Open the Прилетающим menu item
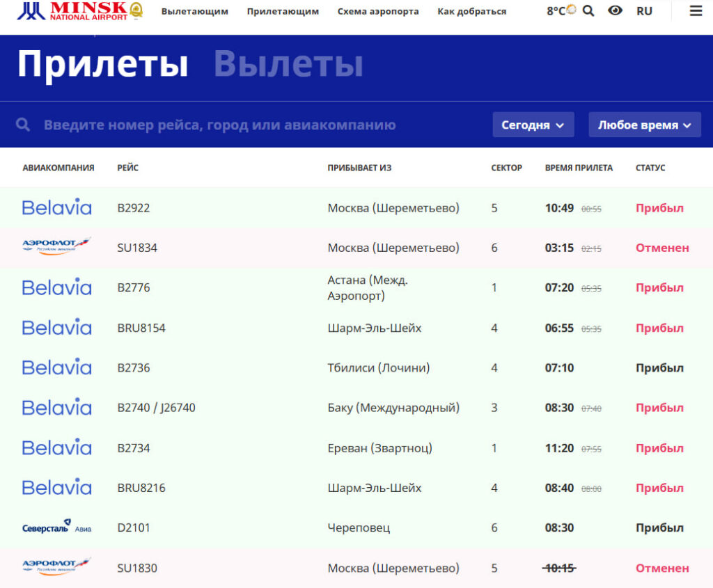 pos(283,11)
